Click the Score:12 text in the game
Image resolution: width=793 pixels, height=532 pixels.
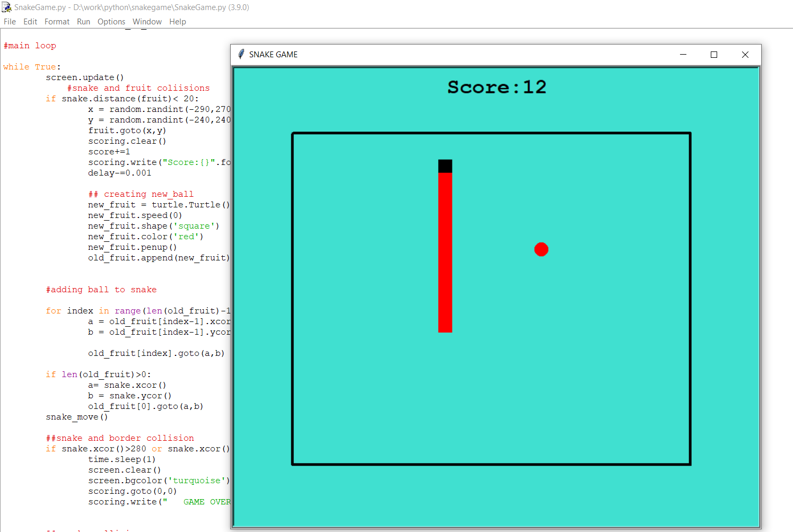(496, 87)
